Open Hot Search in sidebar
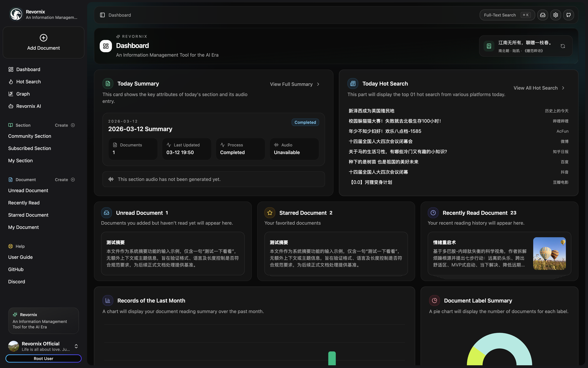The width and height of the screenshot is (588, 368). click(28, 82)
